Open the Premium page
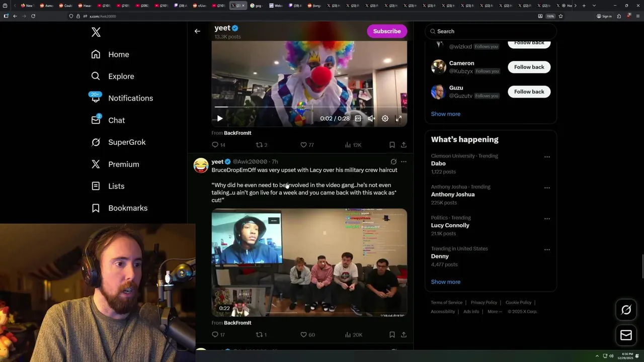Screen dimensions: 644x362 point(115,164)
